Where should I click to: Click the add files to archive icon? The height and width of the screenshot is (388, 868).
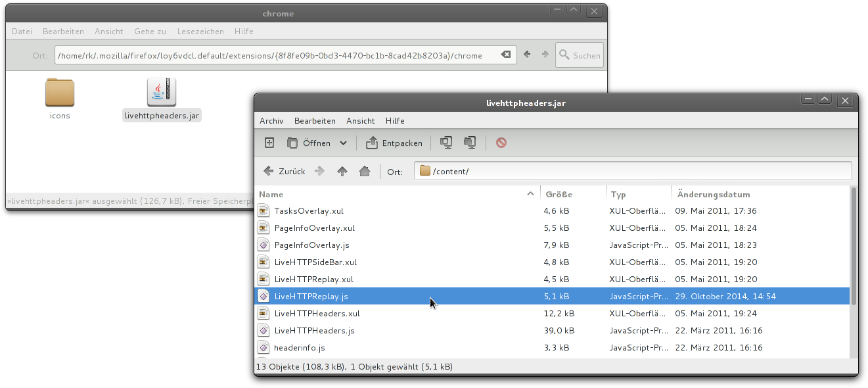[x=446, y=143]
